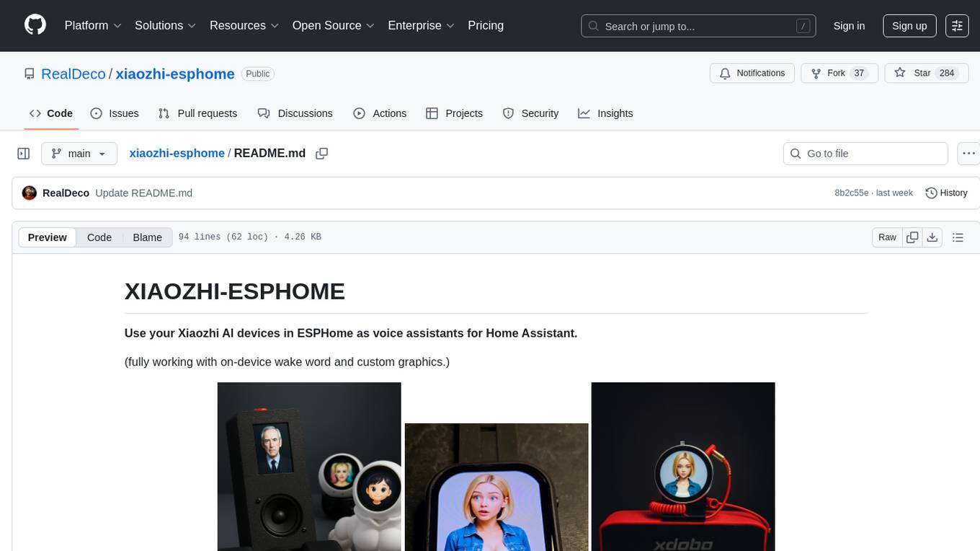Switch to the Insights tab
The image size is (980, 551).
point(605,113)
